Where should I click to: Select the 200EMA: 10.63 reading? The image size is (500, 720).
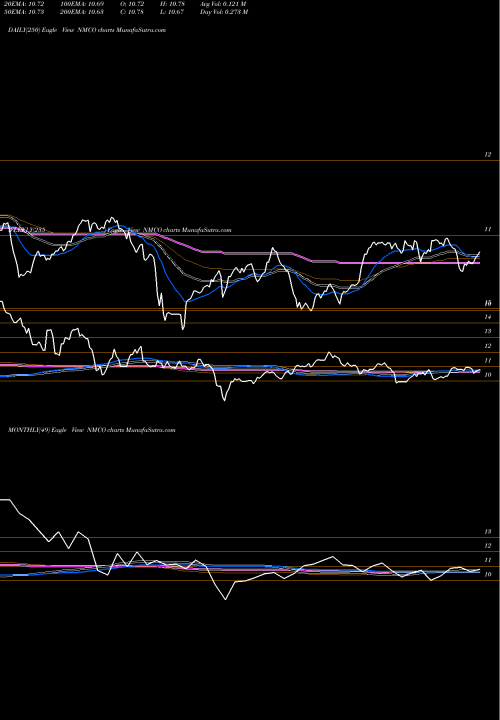click(81, 12)
